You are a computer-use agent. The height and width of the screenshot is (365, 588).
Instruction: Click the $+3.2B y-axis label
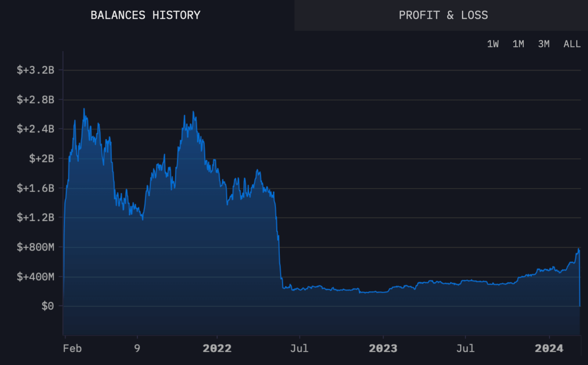[x=35, y=70]
